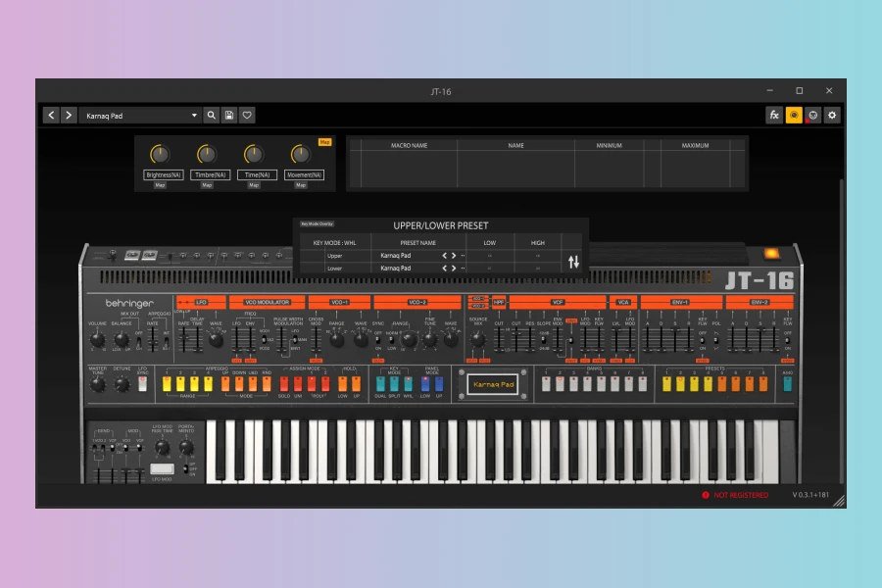Viewport: 882px width, 588px height.
Task: Select the next Upper preset arrow
Action: tap(454, 256)
